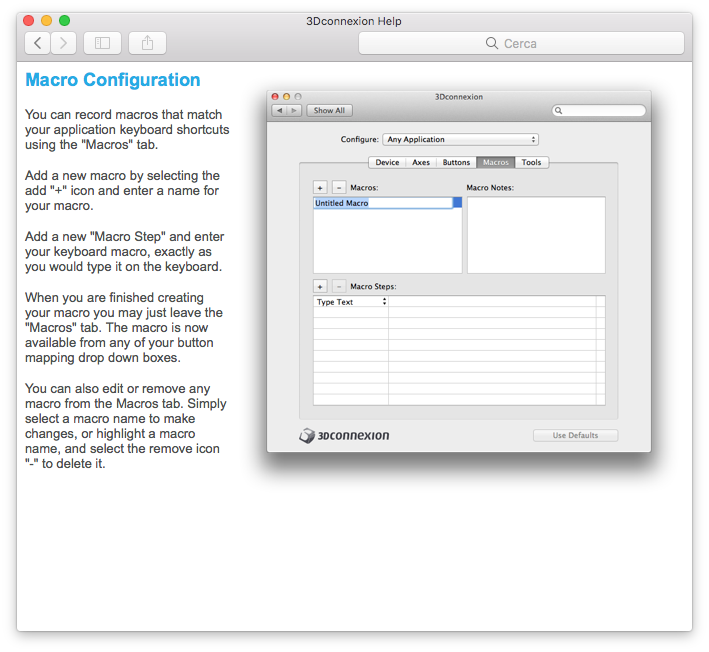Click the preferences pane search field

(x=599, y=110)
